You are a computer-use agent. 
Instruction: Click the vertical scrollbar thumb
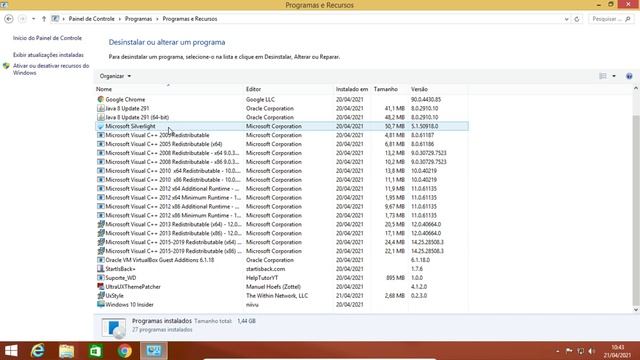tap(636, 210)
